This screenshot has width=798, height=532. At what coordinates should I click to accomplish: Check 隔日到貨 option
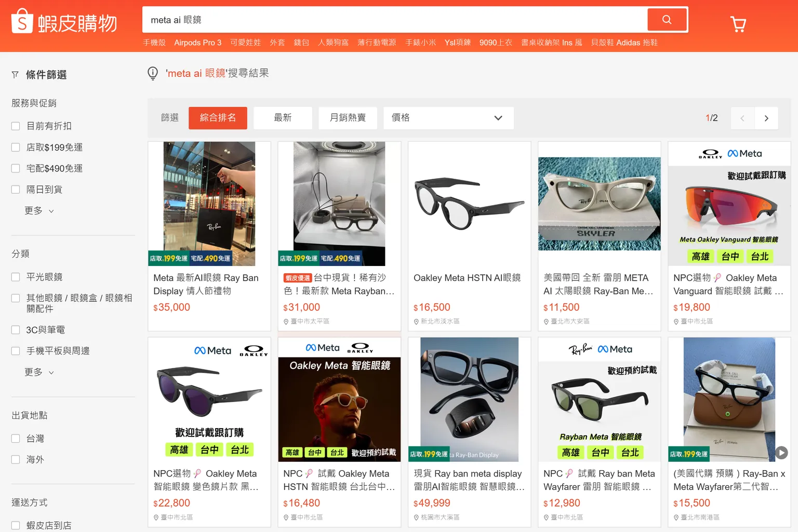16,190
